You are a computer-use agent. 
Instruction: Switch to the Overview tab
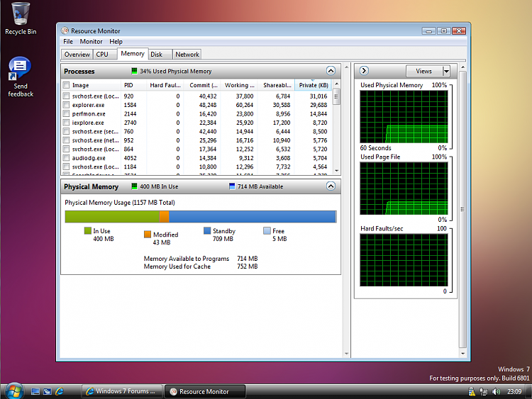[77, 55]
